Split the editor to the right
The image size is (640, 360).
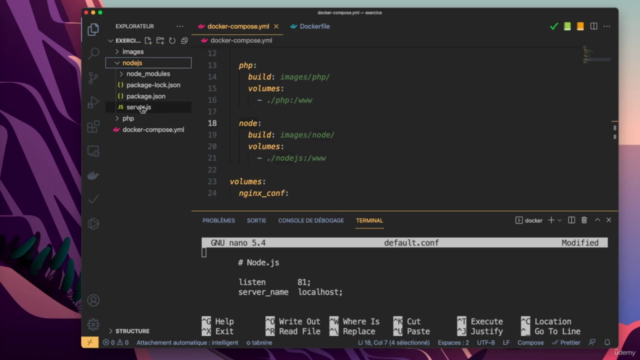(594, 27)
